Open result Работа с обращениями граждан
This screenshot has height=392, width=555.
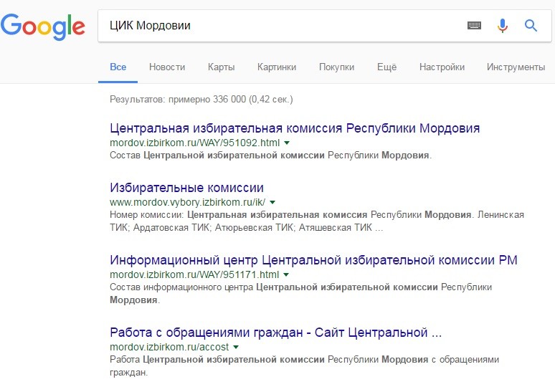[x=276, y=333]
